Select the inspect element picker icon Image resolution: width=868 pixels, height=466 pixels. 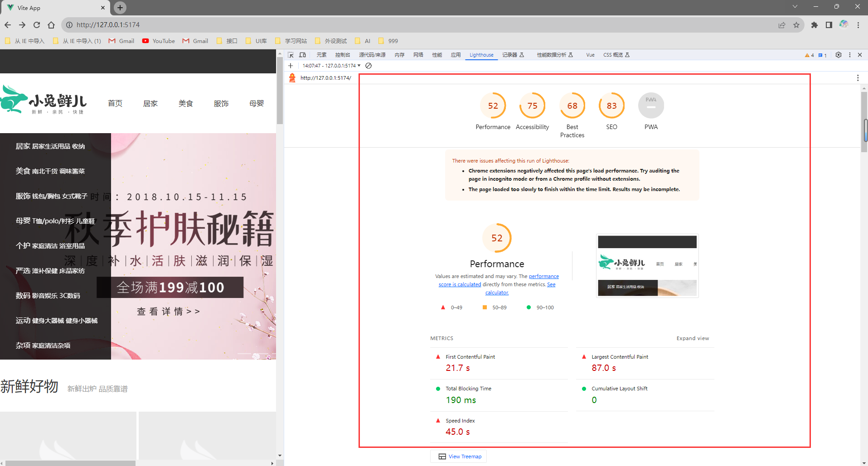click(x=291, y=55)
